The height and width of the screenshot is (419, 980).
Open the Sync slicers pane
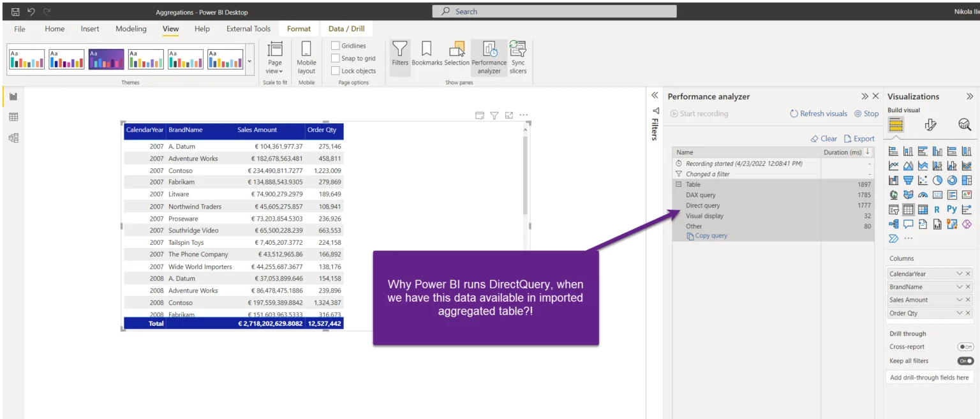tap(518, 58)
